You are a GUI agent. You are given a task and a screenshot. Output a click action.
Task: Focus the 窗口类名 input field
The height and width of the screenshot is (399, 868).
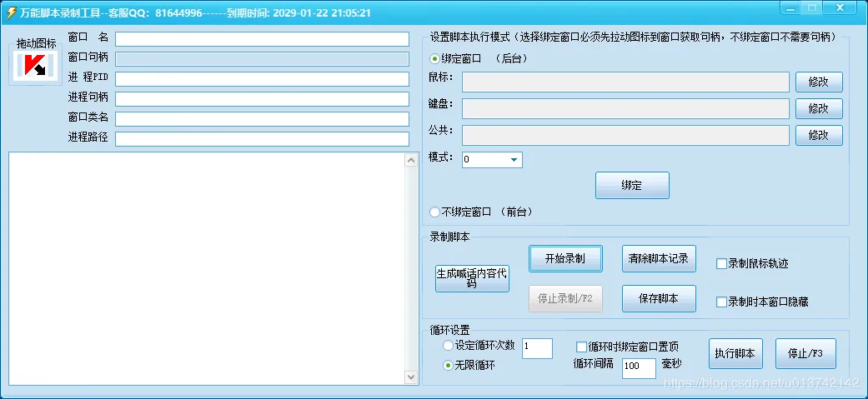[x=262, y=119]
